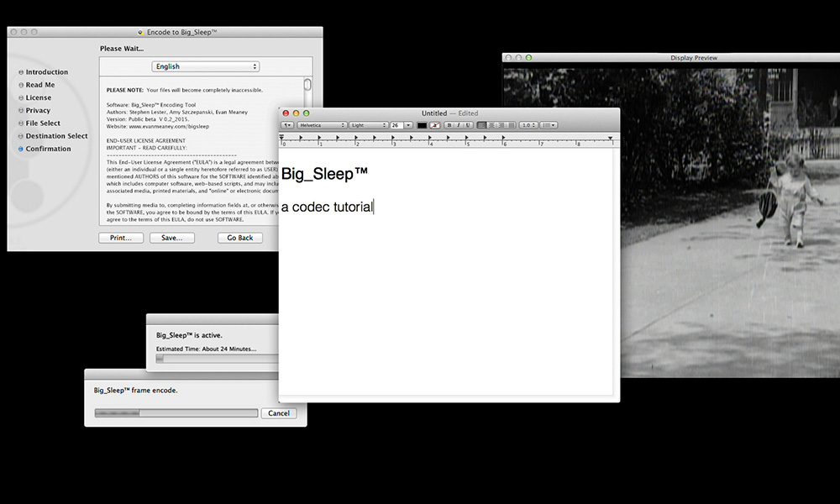Click the installer package icon in title bar
This screenshot has height=504, width=840.
(140, 32)
